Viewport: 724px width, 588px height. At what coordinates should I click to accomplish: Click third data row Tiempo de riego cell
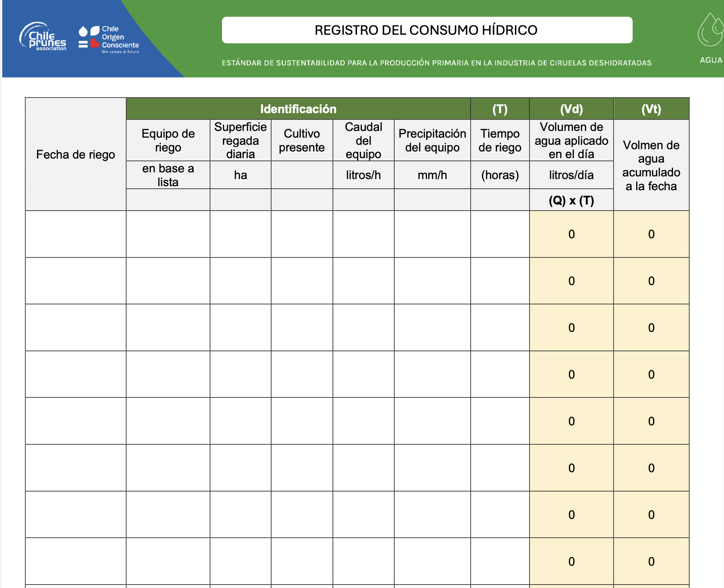[x=500, y=327]
